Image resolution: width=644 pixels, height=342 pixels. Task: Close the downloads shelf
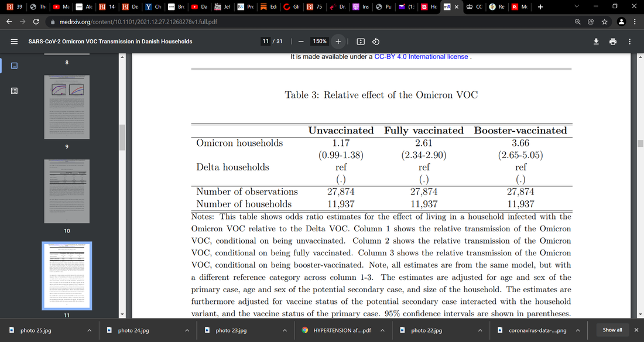(x=636, y=330)
